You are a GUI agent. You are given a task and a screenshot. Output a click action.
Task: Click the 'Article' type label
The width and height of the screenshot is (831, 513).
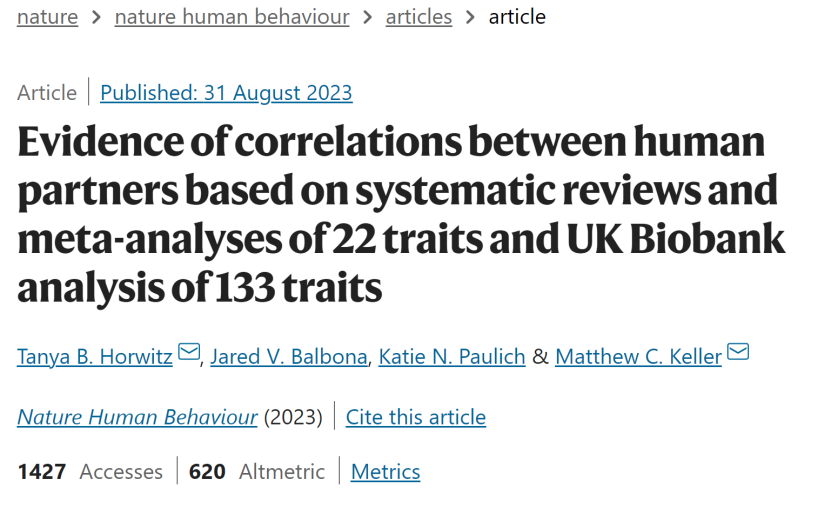click(x=47, y=93)
